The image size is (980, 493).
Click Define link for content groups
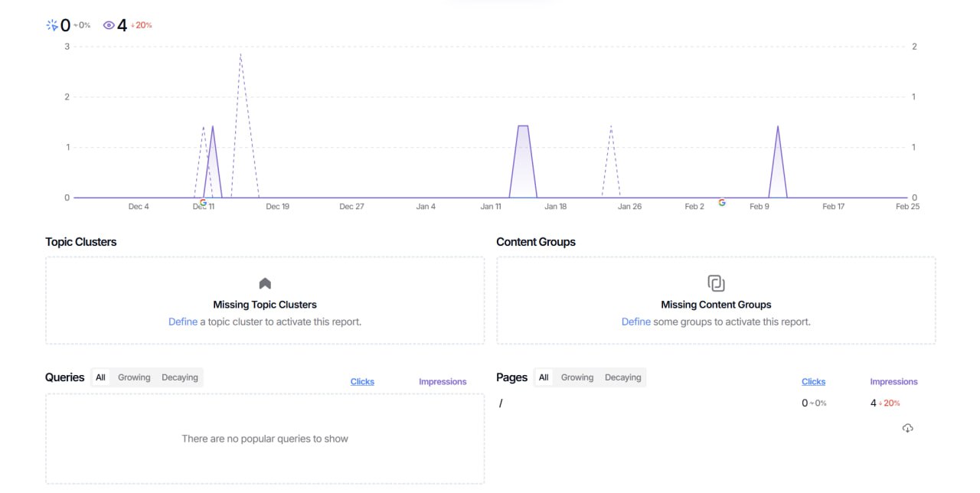coord(635,322)
